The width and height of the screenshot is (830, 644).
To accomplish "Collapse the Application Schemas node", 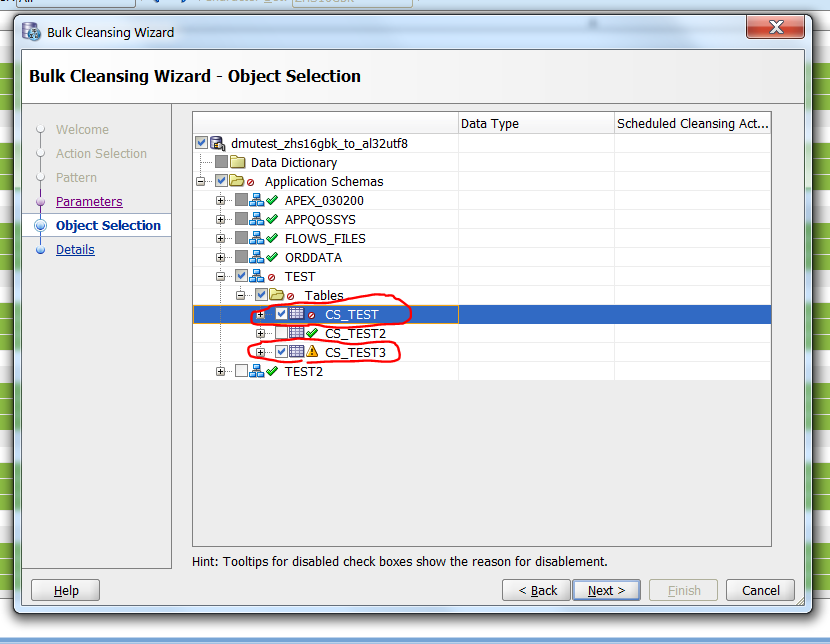I will [201, 182].
